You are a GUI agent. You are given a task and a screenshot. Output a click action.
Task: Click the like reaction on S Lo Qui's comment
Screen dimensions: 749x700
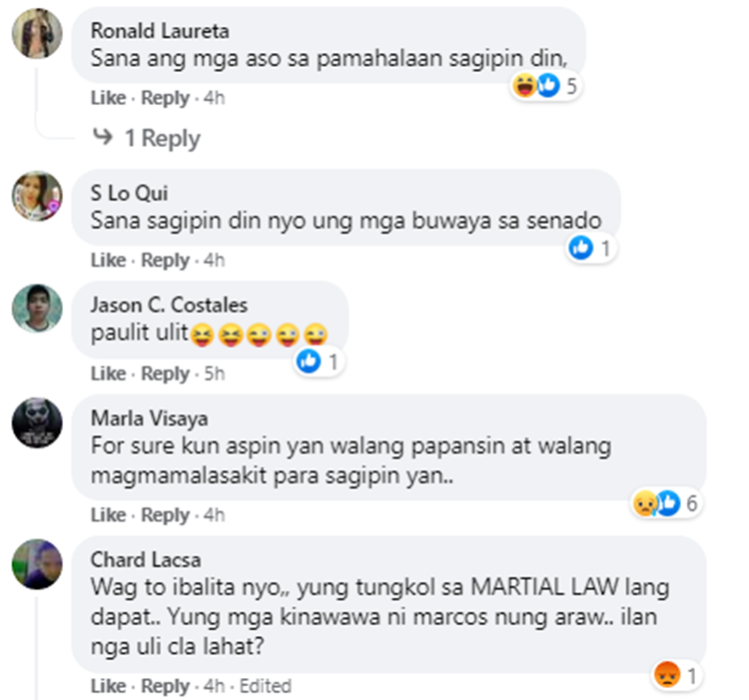click(x=591, y=249)
